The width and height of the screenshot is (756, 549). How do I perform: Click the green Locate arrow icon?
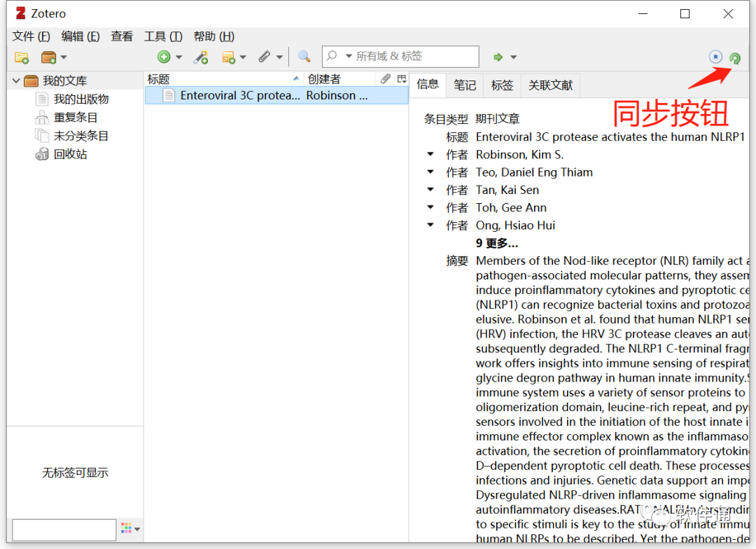pos(498,57)
